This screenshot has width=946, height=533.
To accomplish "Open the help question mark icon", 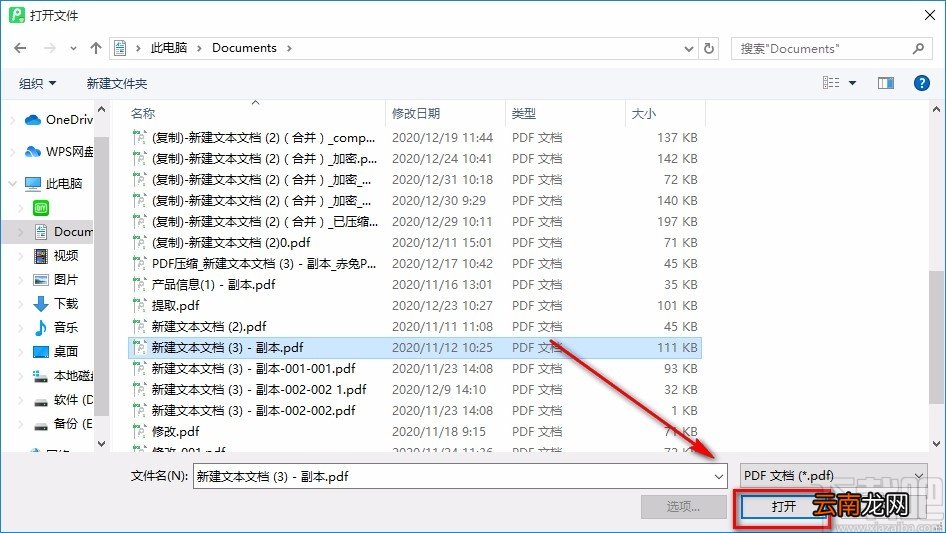I will [x=921, y=83].
